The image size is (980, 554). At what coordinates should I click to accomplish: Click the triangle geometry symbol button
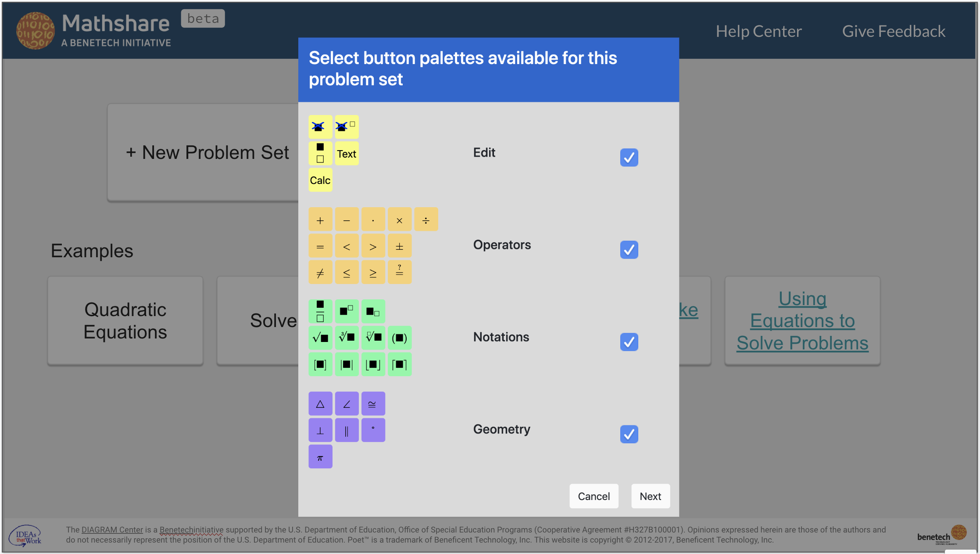(x=320, y=403)
